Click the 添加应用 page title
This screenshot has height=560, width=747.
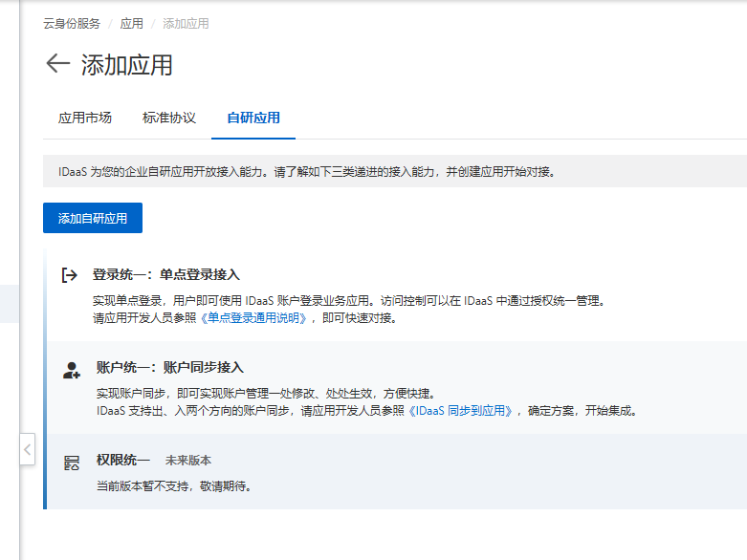[126, 65]
